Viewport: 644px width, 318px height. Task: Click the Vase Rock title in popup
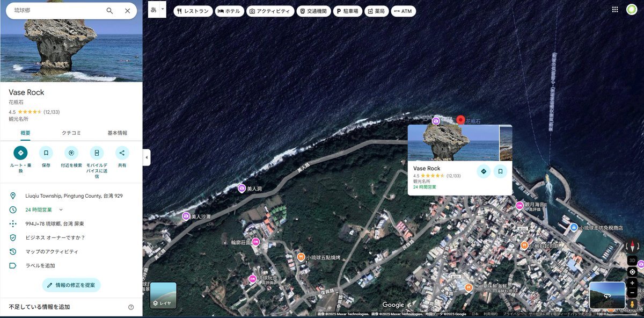pyautogui.click(x=427, y=169)
